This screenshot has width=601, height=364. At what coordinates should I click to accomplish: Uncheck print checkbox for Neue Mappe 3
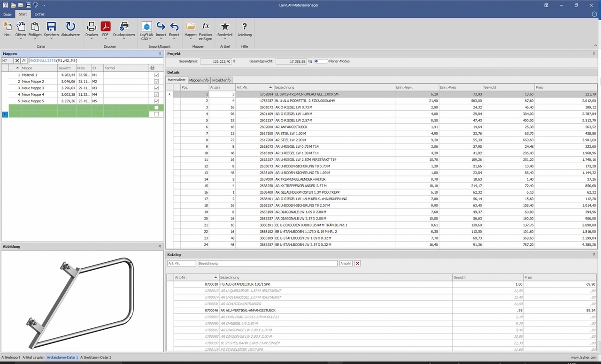click(156, 88)
